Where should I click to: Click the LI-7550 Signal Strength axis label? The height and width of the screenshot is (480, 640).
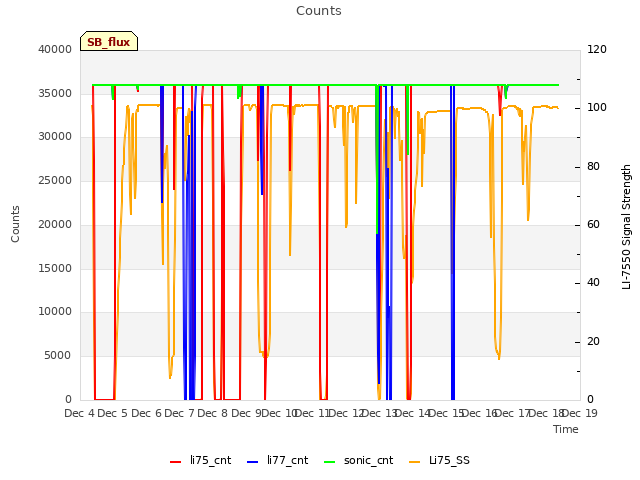626,227
